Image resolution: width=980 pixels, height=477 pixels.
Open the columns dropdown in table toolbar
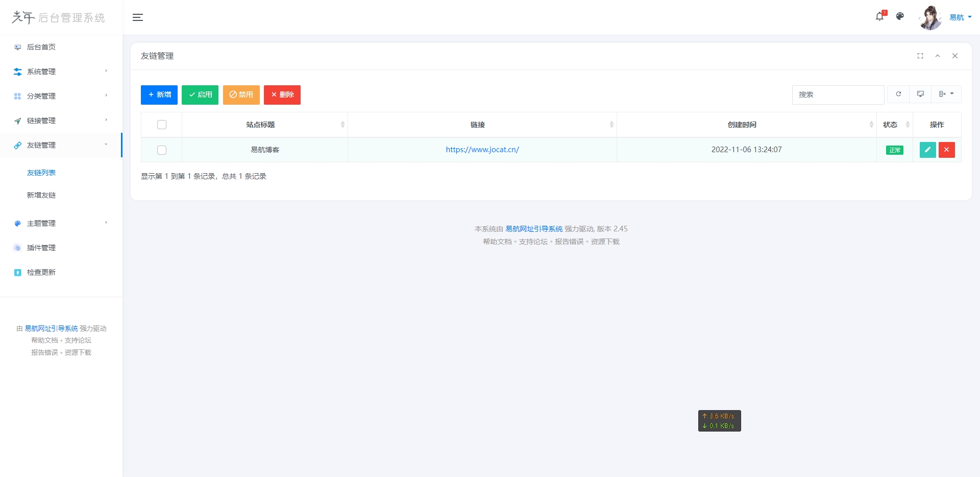pyautogui.click(x=946, y=94)
